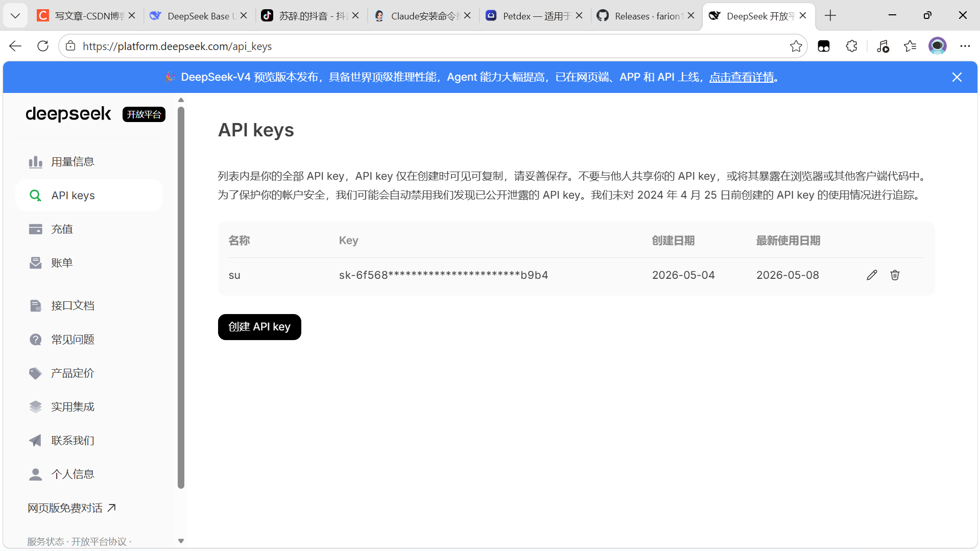Open a new browser tab
The height and width of the screenshot is (551, 980).
[830, 16]
